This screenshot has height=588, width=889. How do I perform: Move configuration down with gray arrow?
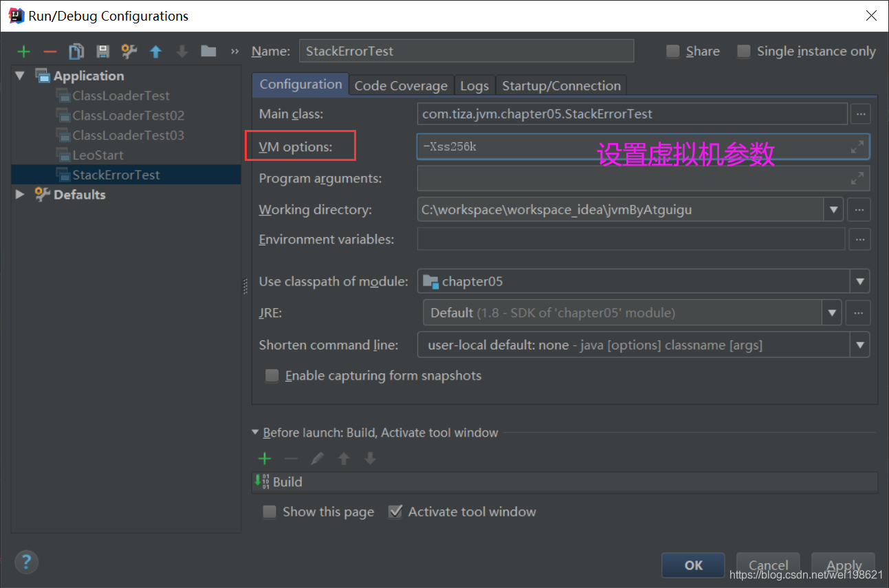(x=182, y=52)
